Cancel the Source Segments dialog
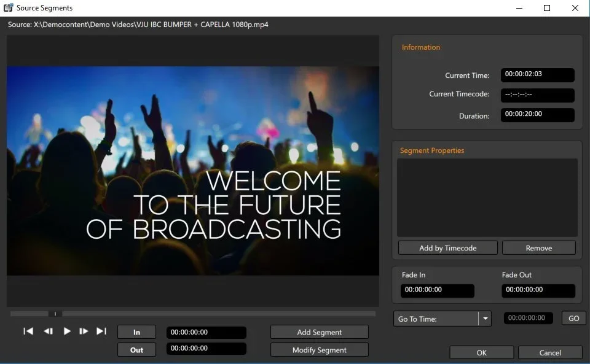Image resolution: width=590 pixels, height=364 pixels. 549,353
